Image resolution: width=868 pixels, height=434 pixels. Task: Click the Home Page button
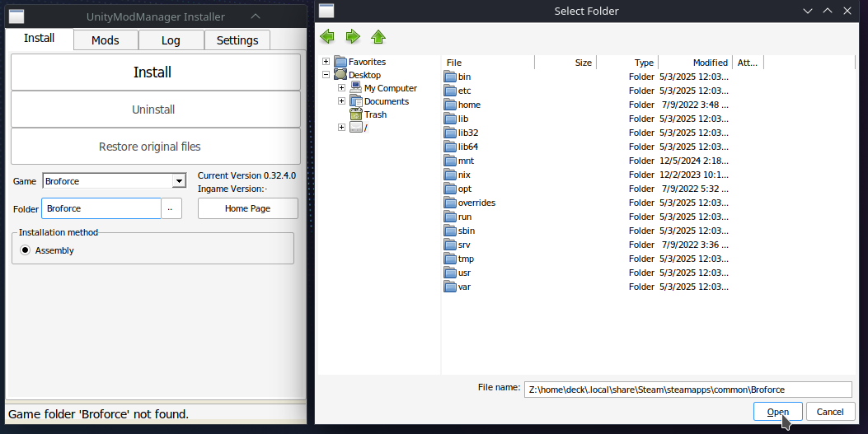[247, 208]
